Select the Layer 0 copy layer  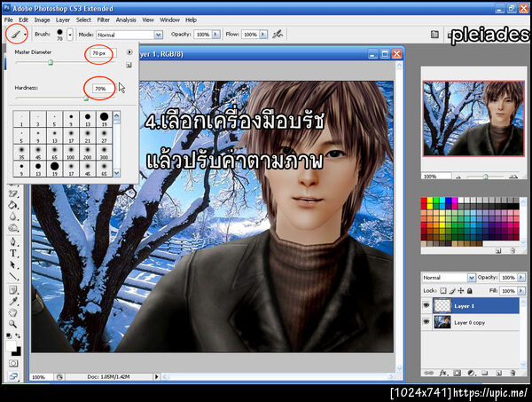click(x=470, y=322)
